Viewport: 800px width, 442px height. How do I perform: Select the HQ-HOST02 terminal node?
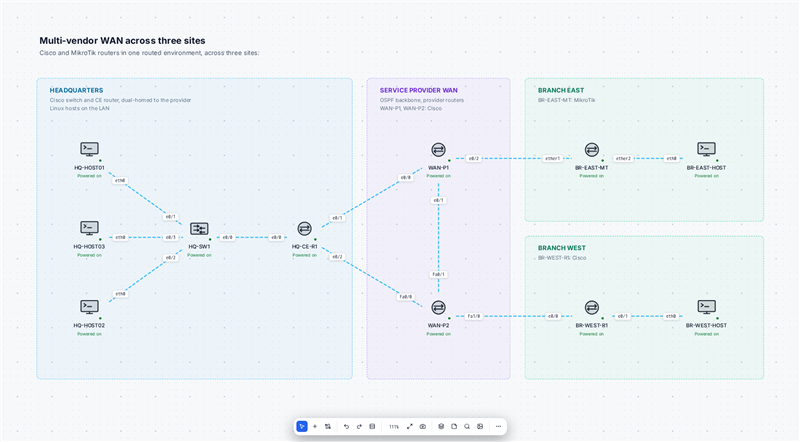click(89, 307)
